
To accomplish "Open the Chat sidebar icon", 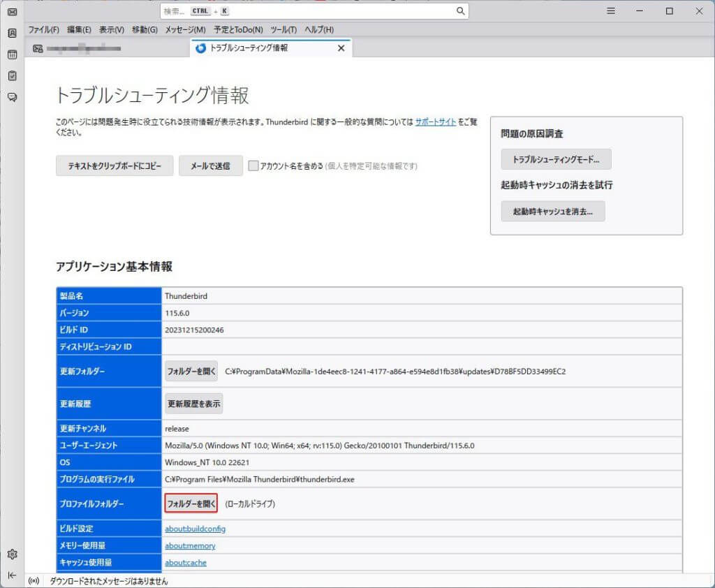I will (12, 97).
